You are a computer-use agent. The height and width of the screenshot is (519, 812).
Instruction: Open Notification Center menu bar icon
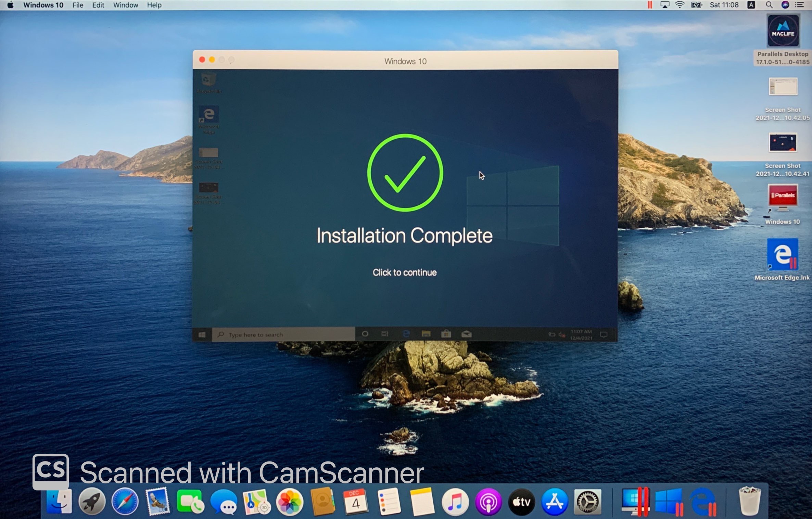[799, 5]
